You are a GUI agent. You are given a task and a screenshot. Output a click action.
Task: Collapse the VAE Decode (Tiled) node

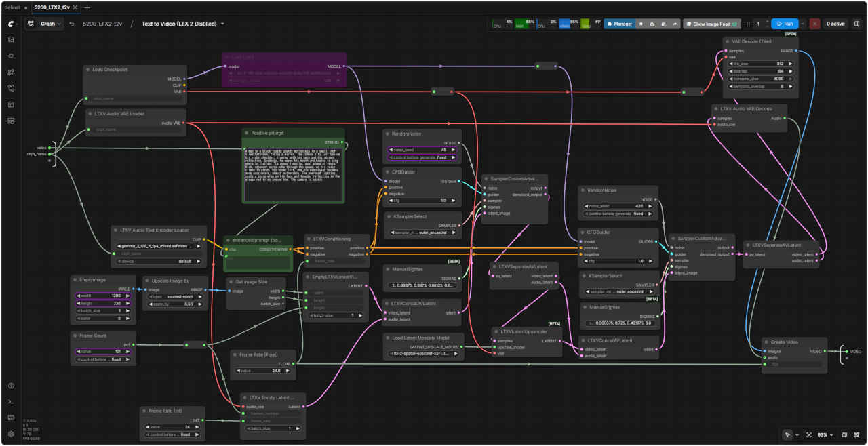728,41
